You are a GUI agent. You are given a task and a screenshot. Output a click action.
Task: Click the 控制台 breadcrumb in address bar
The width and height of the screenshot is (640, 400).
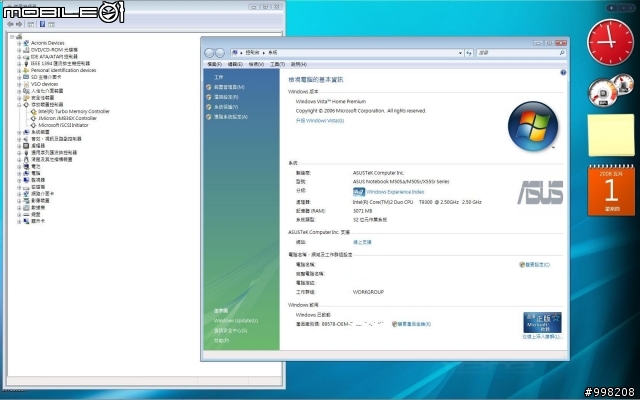tap(252, 53)
